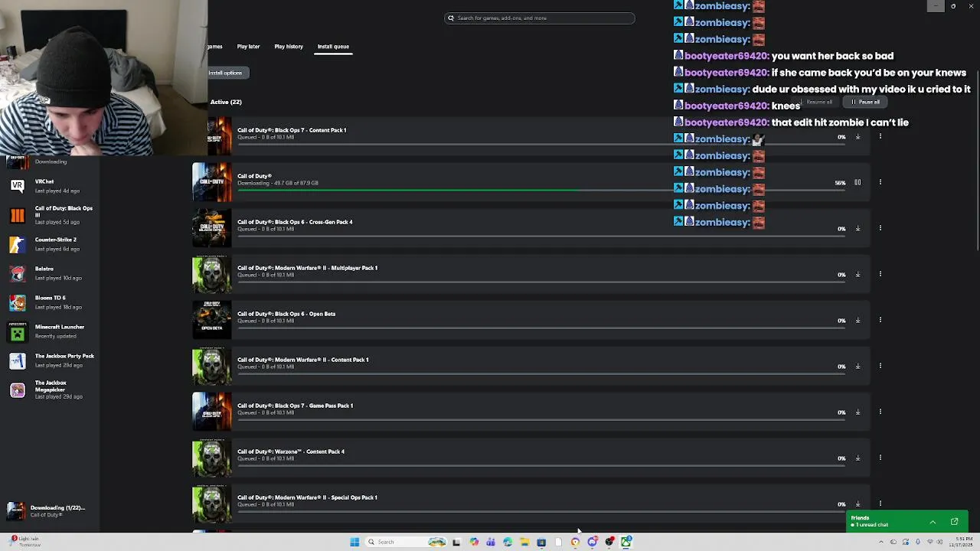The width and height of the screenshot is (980, 551).
Task: Click the Black Ops 6 Open Beta thumbnail
Action: click(212, 320)
